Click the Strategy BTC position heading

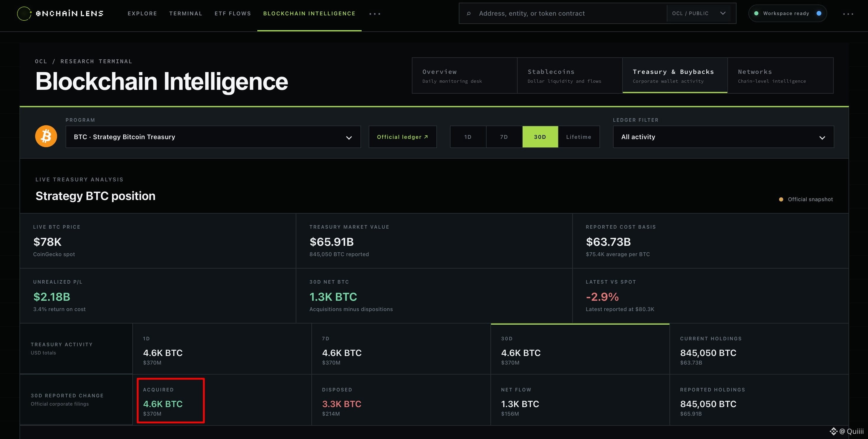pyautogui.click(x=95, y=196)
